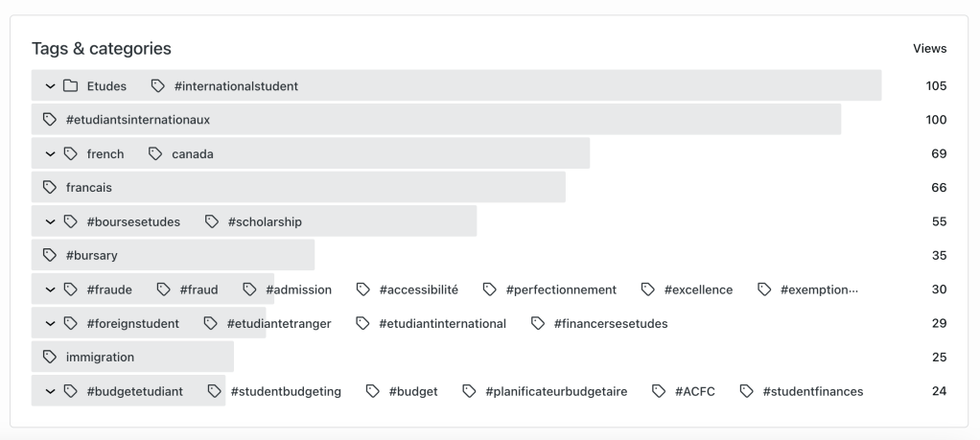The height and width of the screenshot is (440, 980).
Task: Open the francais tag
Action: [x=88, y=188]
